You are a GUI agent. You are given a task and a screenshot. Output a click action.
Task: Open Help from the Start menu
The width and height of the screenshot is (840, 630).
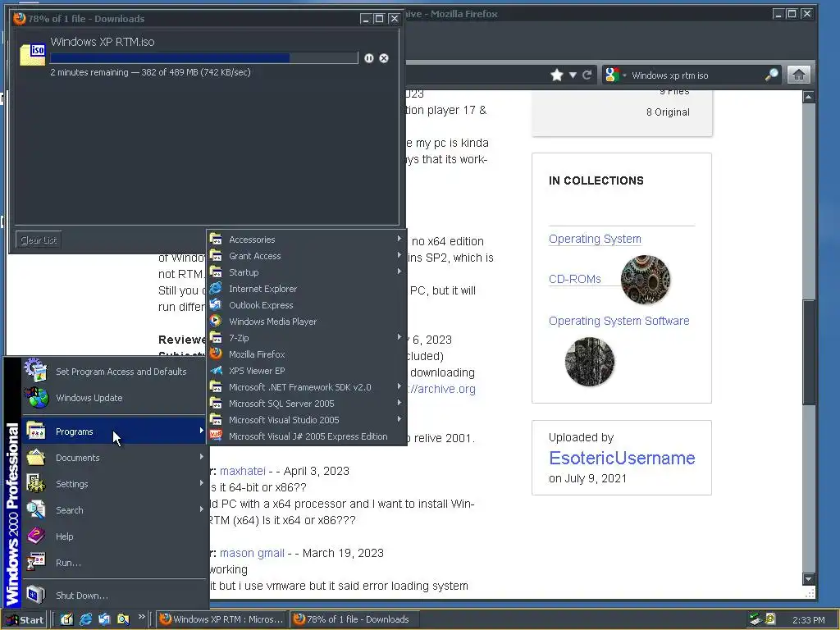(x=114, y=536)
